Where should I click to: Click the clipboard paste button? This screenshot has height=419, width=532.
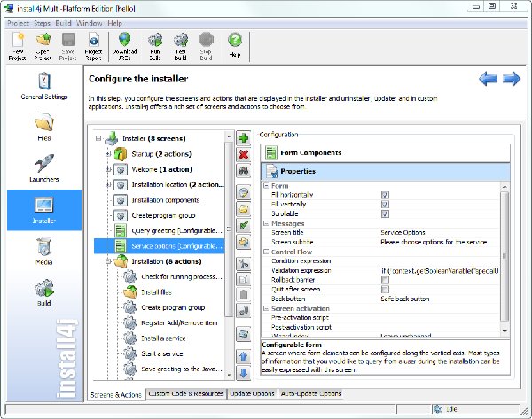tap(243, 295)
